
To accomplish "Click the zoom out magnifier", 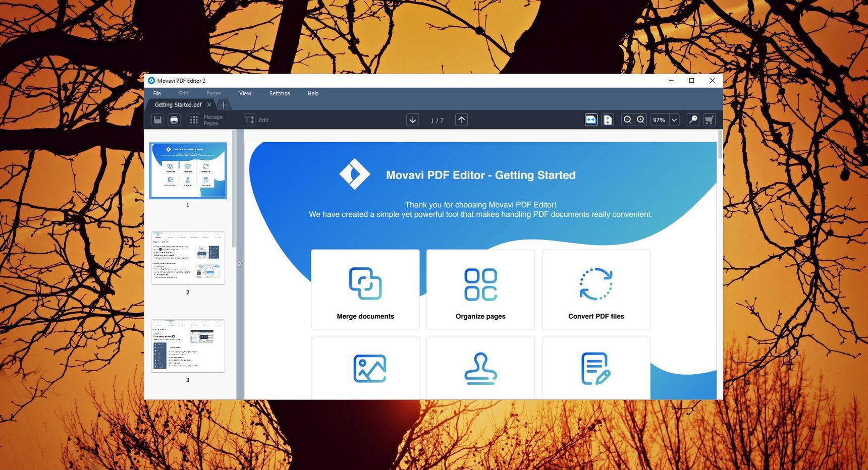I will 627,120.
